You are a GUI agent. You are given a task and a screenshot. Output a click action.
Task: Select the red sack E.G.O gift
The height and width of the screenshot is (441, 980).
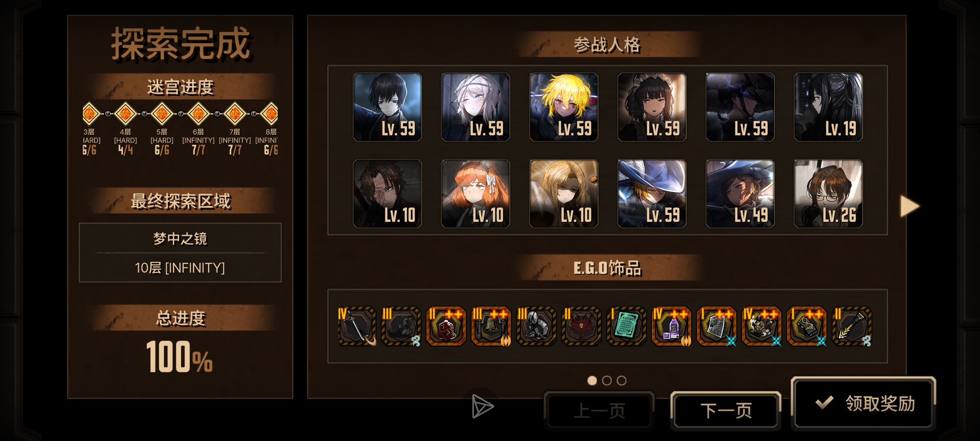click(446, 326)
